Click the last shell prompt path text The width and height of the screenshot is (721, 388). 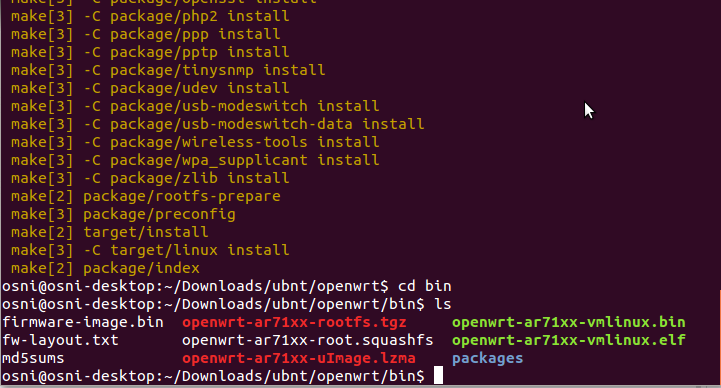point(213,376)
